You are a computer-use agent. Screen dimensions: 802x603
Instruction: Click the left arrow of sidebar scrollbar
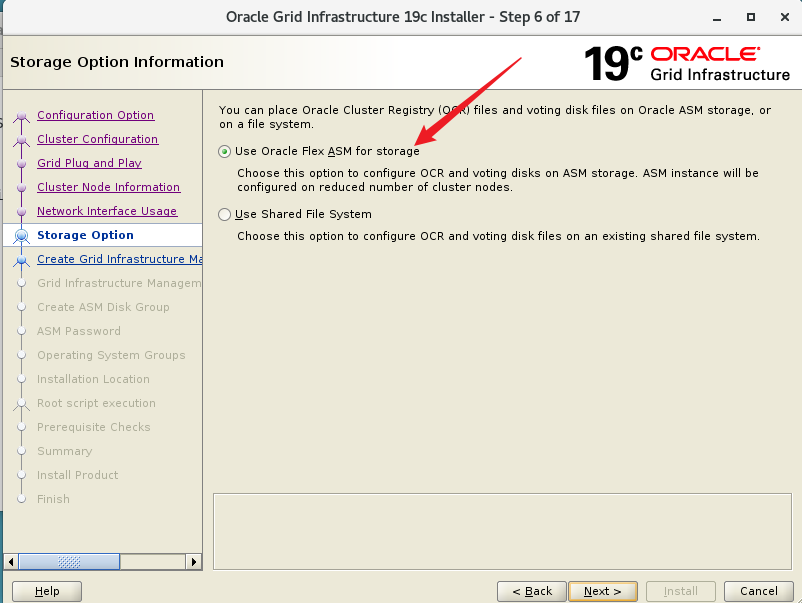point(11,562)
